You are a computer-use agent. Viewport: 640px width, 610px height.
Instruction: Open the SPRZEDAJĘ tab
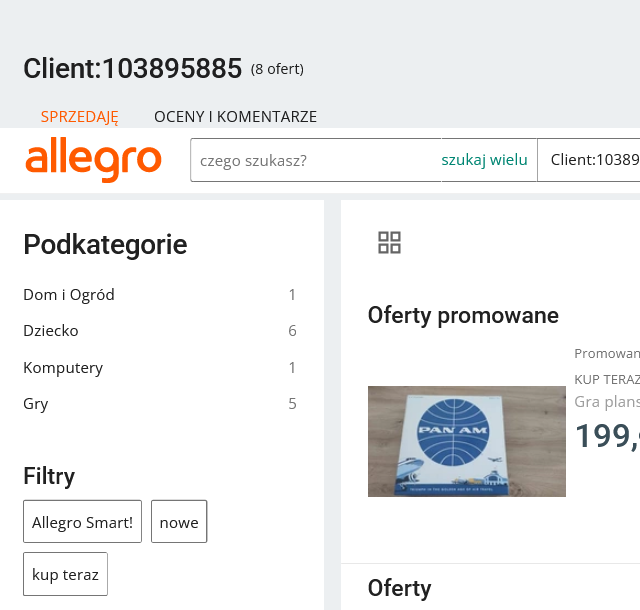pos(80,117)
